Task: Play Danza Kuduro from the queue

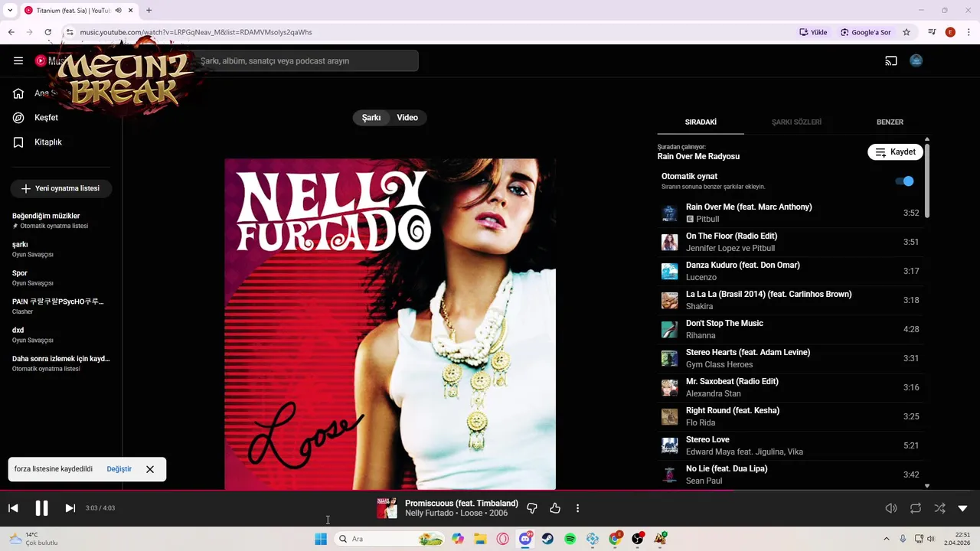Action: coord(790,271)
